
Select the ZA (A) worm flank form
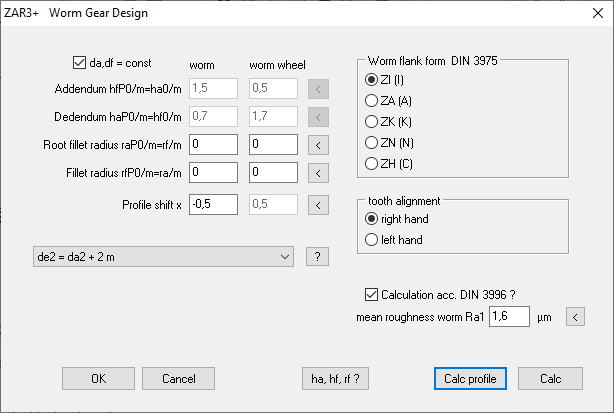tap(373, 100)
